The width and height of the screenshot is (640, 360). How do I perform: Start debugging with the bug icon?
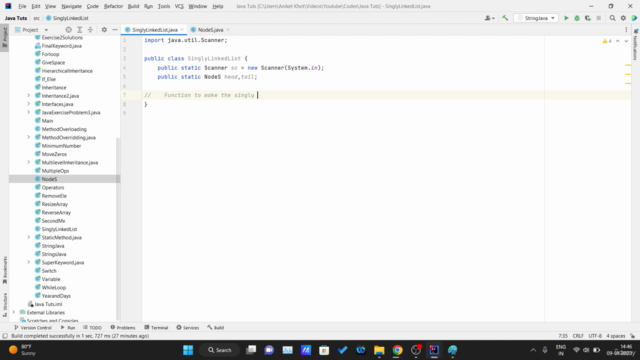577,18
